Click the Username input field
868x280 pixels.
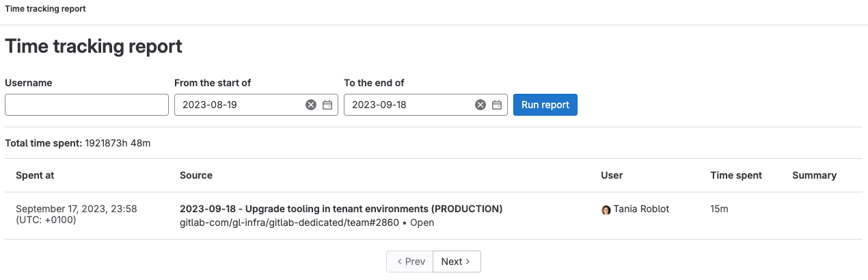(87, 105)
